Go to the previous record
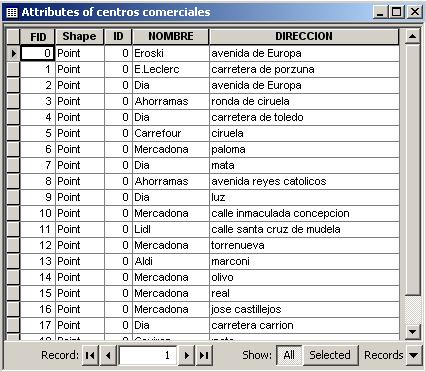 [108, 355]
